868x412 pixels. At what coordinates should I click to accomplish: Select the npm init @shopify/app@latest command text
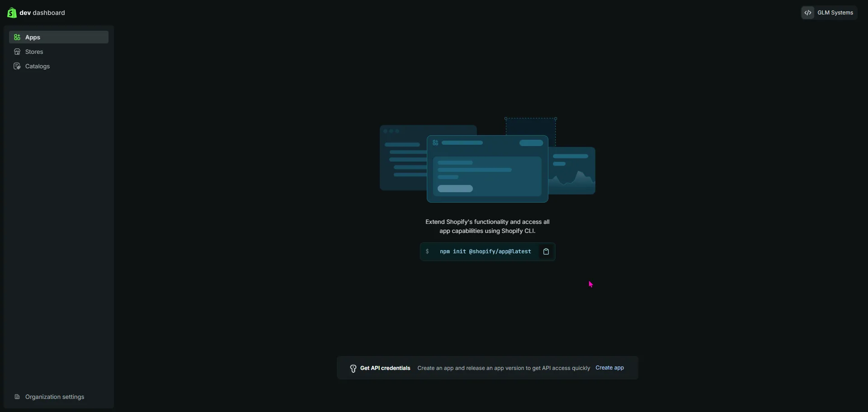[486, 251]
